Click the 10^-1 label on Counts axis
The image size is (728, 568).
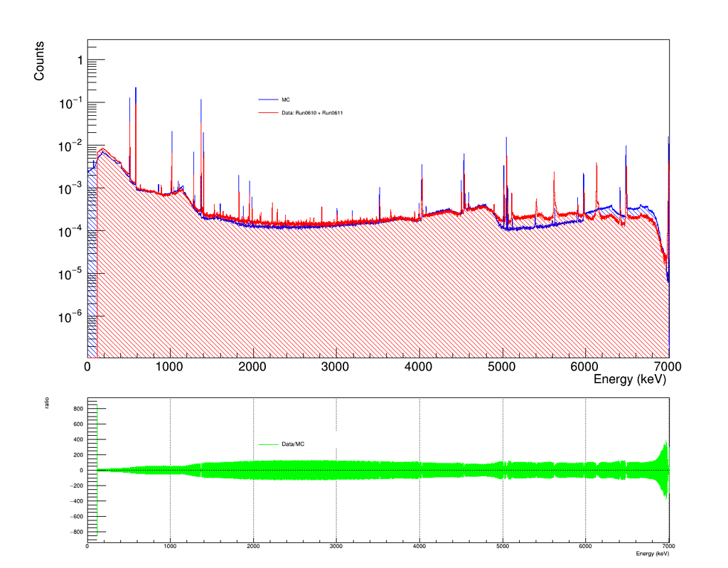click(x=70, y=102)
